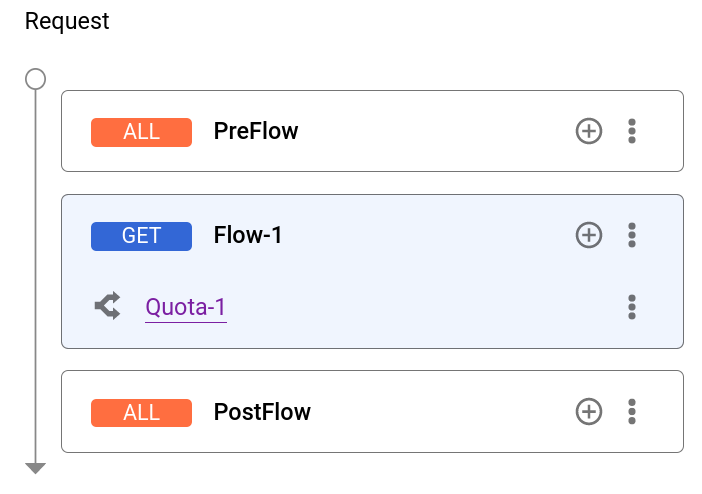Screen dimensions: 702x494
Task: Open the PreFlow three-dot menu
Action: (x=631, y=131)
